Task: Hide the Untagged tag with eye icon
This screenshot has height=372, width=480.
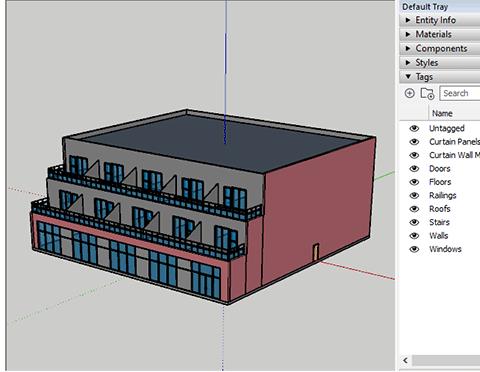Action: coord(414,128)
